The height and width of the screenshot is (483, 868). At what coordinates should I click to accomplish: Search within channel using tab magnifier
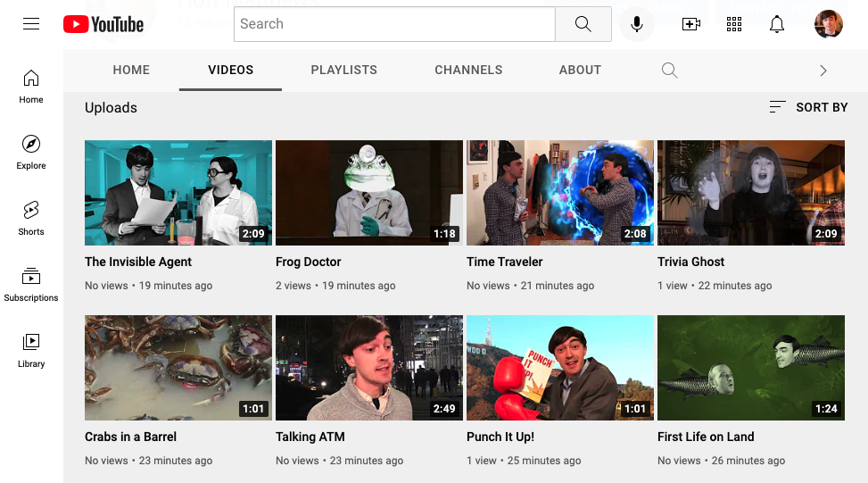tap(670, 70)
